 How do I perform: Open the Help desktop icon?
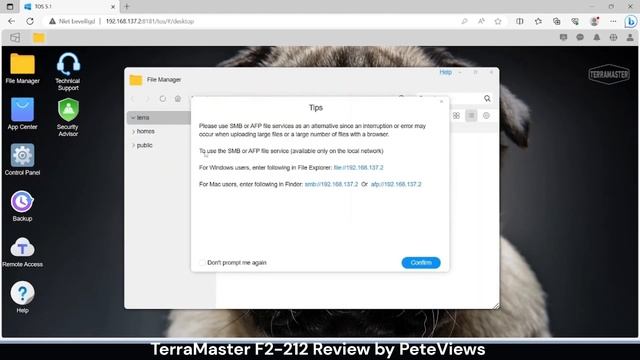pyautogui.click(x=22, y=297)
